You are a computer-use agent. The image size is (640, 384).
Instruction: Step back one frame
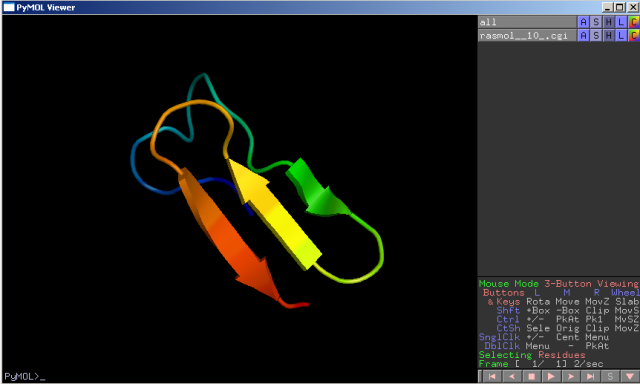[512, 376]
